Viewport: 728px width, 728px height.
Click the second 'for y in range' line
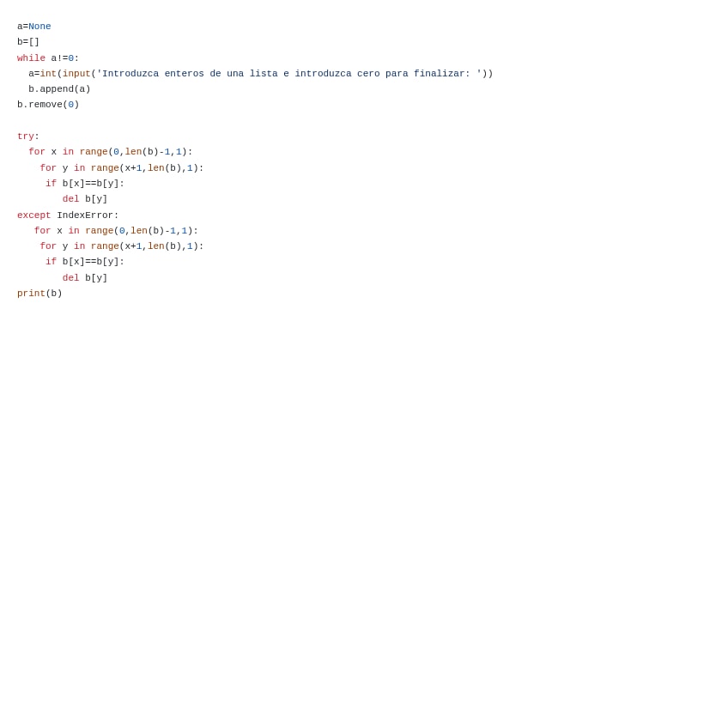122,246
